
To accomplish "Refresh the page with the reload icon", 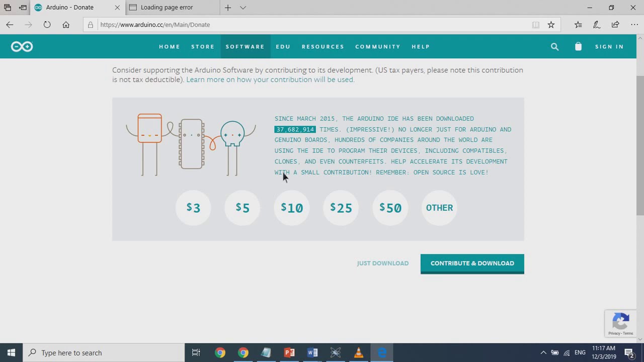I will click(47, 25).
